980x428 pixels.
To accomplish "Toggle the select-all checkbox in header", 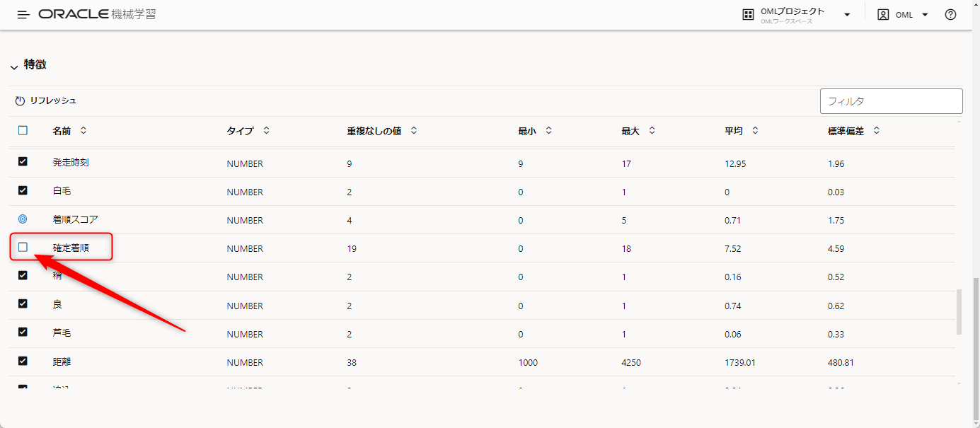I will click(23, 130).
